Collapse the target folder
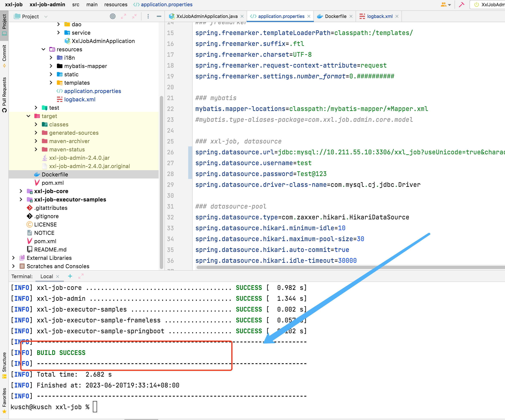Image resolution: width=505 pixels, height=420 pixels. (x=28, y=116)
